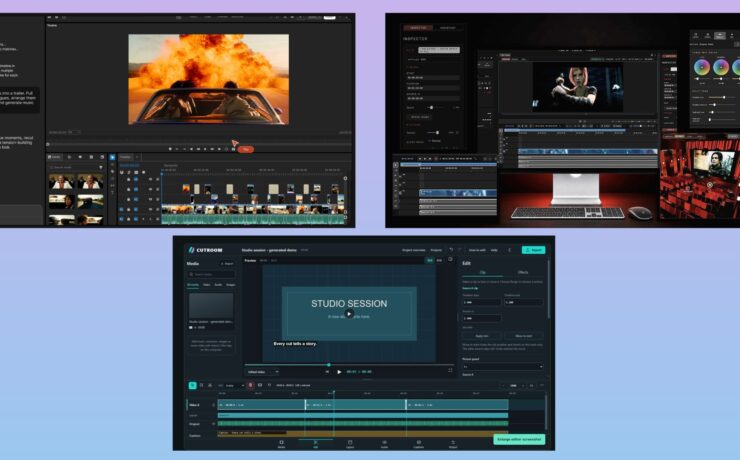Select the third clip on Video 1 track
740x460 pixels.
point(457,405)
